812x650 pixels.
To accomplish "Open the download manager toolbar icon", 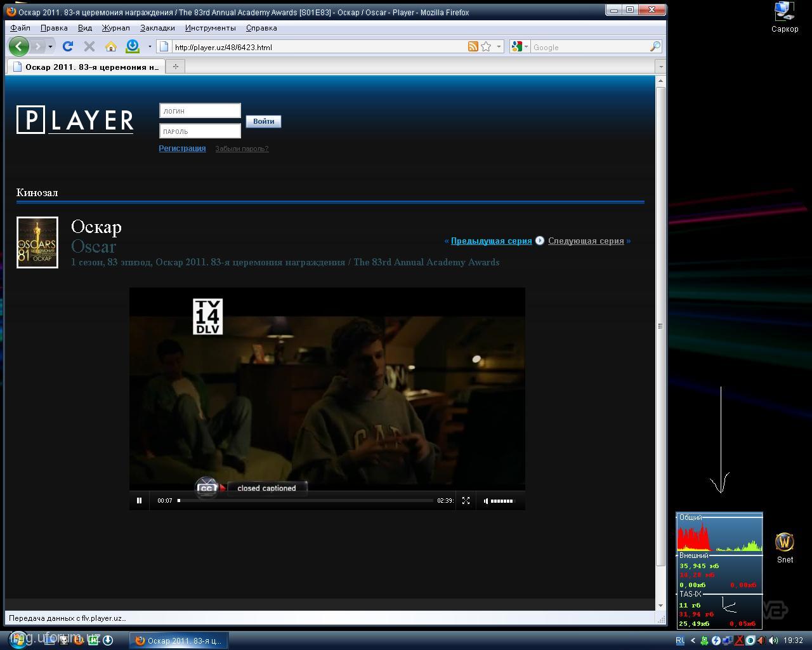I will (133, 46).
